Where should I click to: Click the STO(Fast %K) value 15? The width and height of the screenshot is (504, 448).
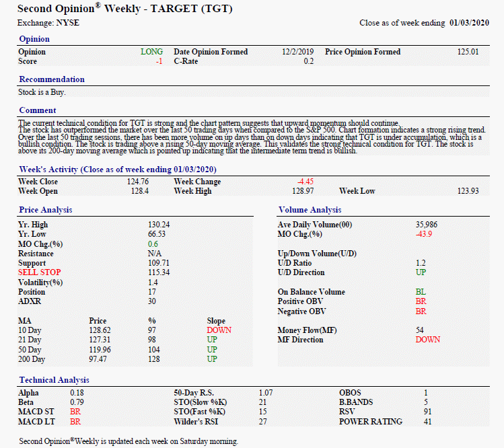(262, 412)
